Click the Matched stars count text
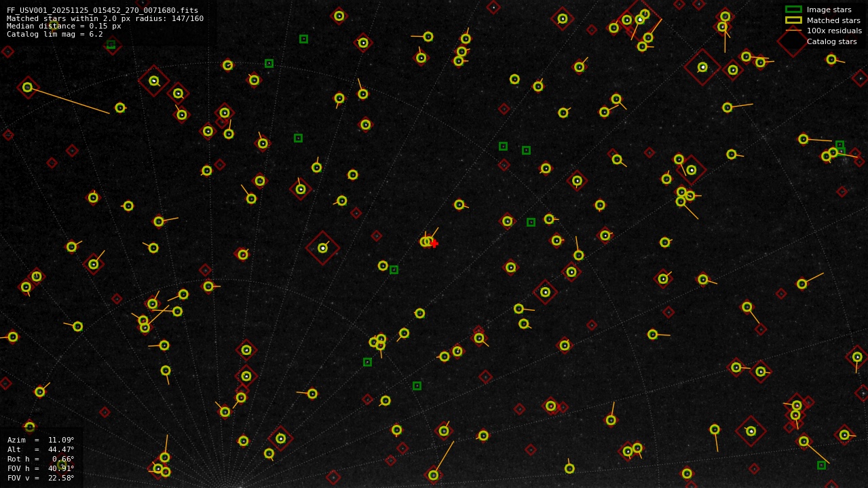The image size is (868, 488). pos(105,19)
